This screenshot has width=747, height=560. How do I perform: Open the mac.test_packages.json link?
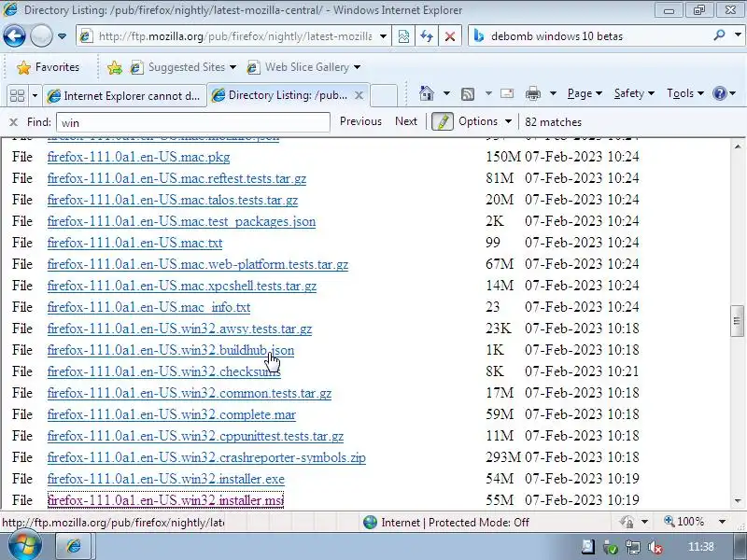[x=181, y=221]
